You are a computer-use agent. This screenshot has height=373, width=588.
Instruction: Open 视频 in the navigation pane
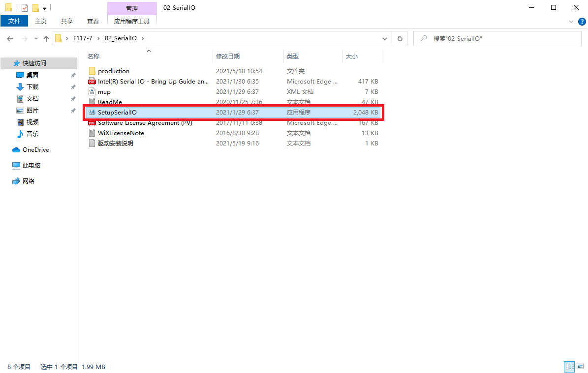(32, 122)
